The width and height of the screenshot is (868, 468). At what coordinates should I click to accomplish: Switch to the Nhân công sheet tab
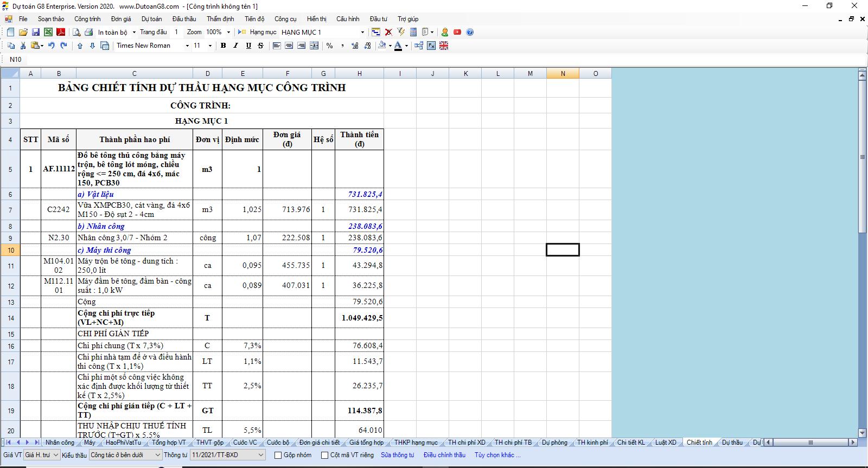pos(60,443)
